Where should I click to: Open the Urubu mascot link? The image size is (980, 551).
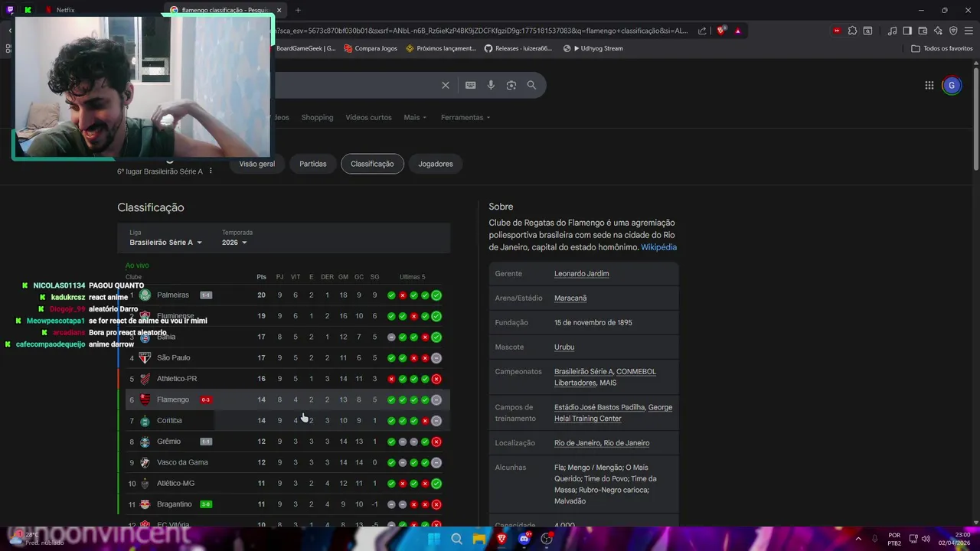pos(564,347)
